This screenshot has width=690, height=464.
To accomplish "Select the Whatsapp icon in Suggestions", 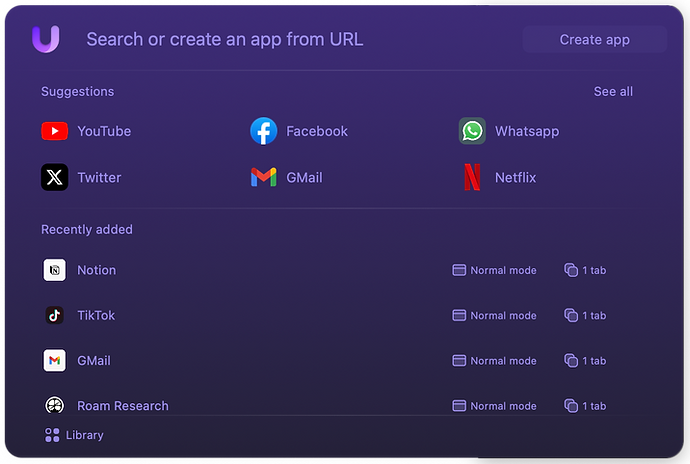I will (472, 131).
